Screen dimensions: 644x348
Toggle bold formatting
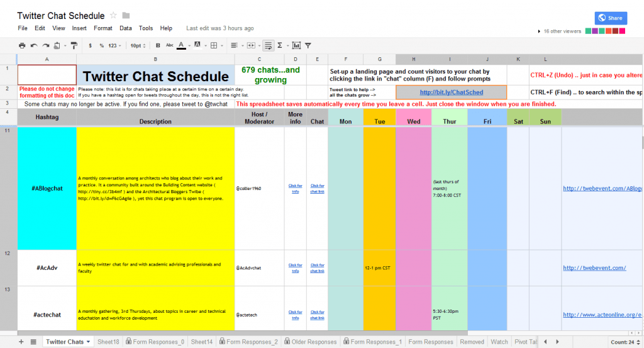pyautogui.click(x=157, y=45)
